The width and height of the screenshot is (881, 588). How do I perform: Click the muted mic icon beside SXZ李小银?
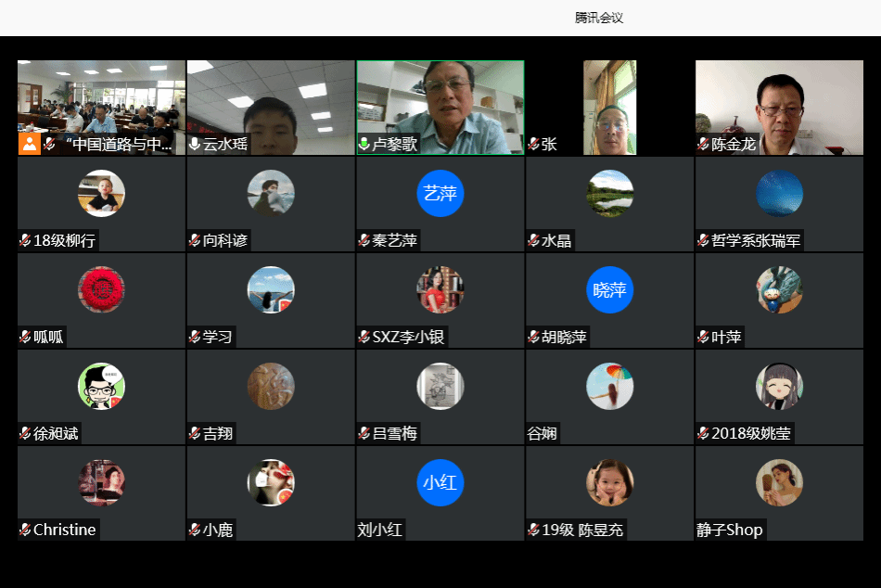pos(364,338)
